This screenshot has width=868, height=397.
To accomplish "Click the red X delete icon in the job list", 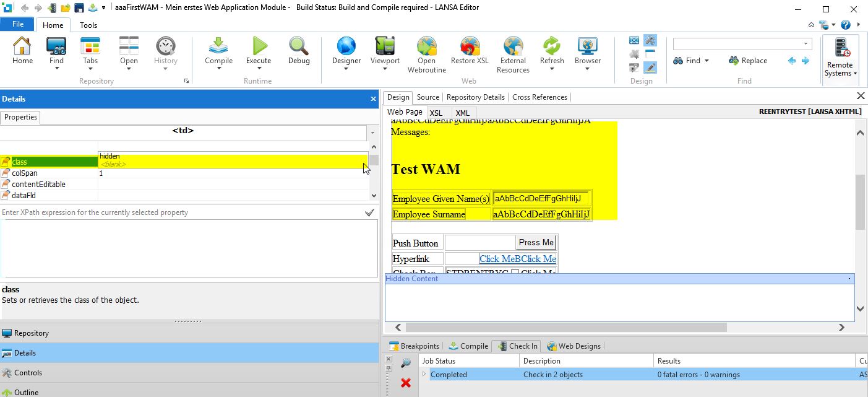I will point(405,383).
